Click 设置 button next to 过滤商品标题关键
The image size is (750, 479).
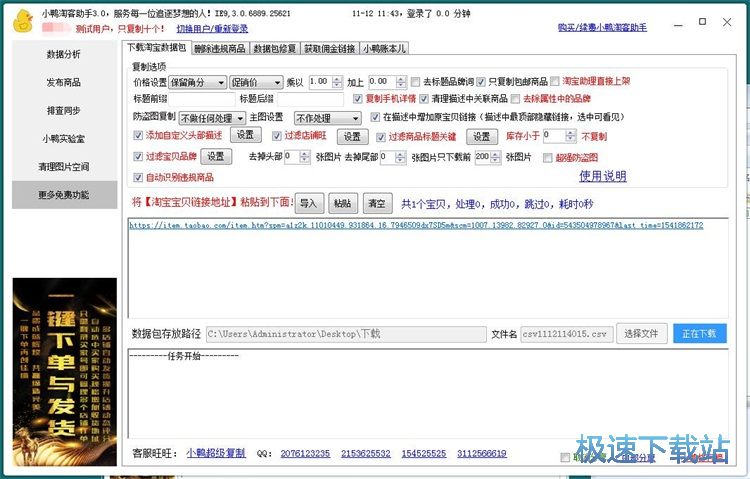click(482, 136)
